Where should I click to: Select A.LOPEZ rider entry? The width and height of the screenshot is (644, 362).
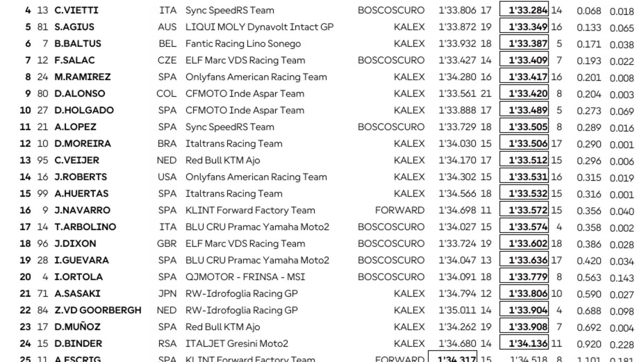coord(75,127)
